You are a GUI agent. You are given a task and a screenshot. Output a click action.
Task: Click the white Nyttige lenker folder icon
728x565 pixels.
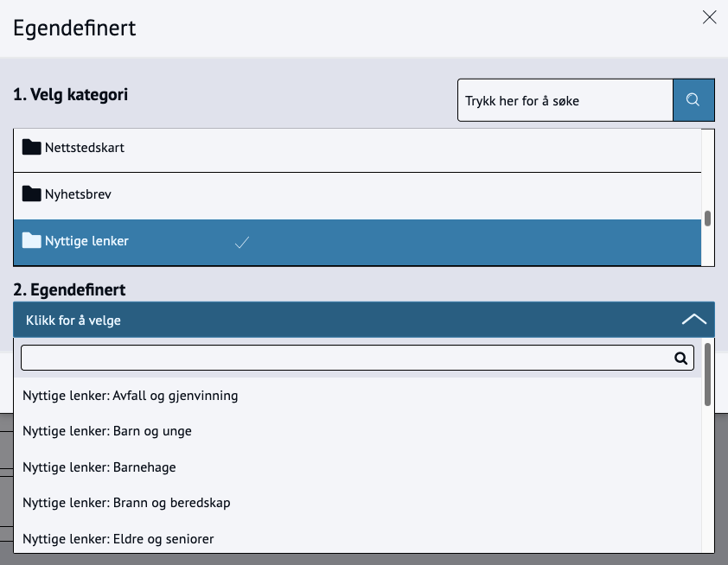pyautogui.click(x=32, y=240)
